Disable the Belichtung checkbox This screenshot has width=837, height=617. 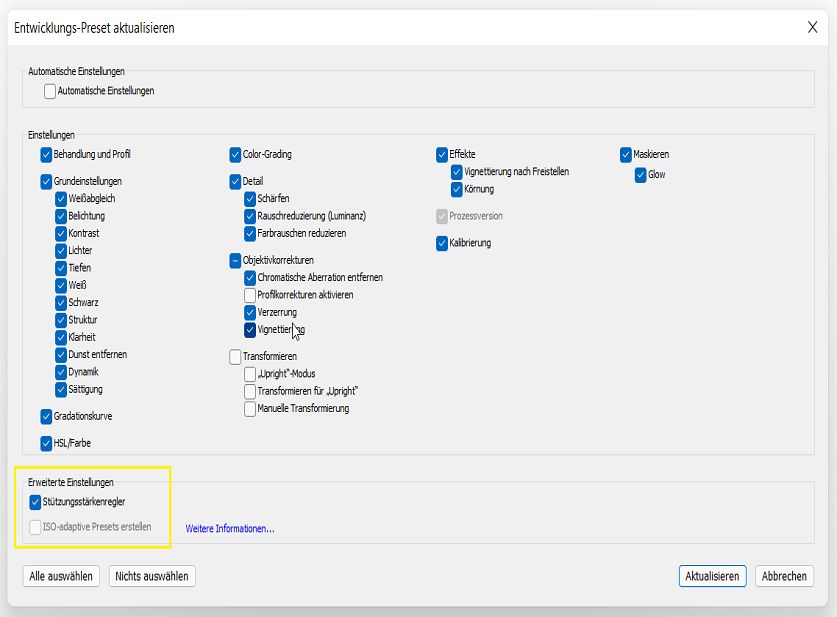point(61,216)
